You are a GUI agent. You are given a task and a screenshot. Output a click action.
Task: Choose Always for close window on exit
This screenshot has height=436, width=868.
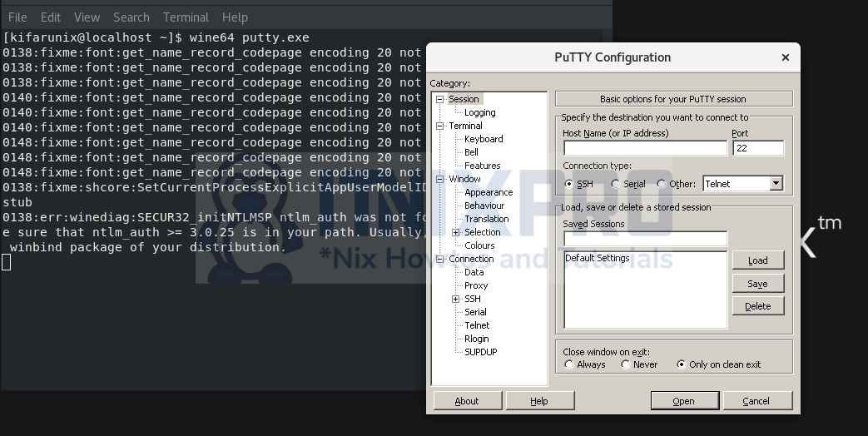coord(568,364)
